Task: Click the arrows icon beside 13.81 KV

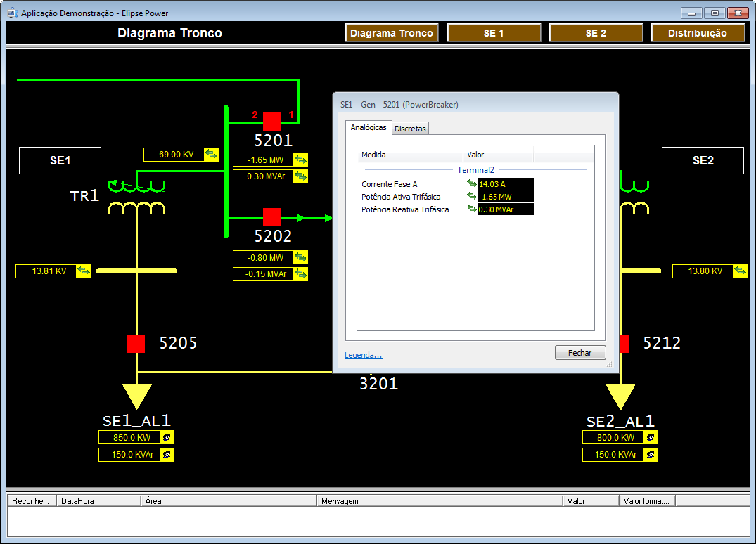Action: 83,271
